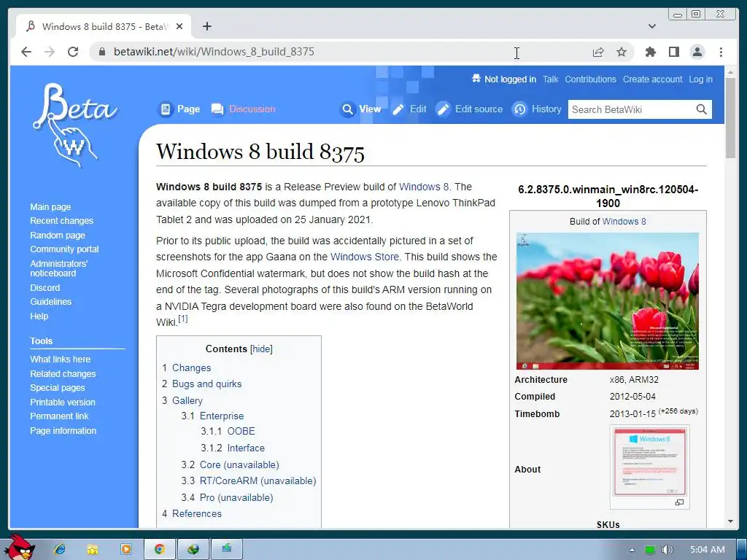Jump to RT/CoreARM (unavailable) subsection
747x560 pixels.
258,481
